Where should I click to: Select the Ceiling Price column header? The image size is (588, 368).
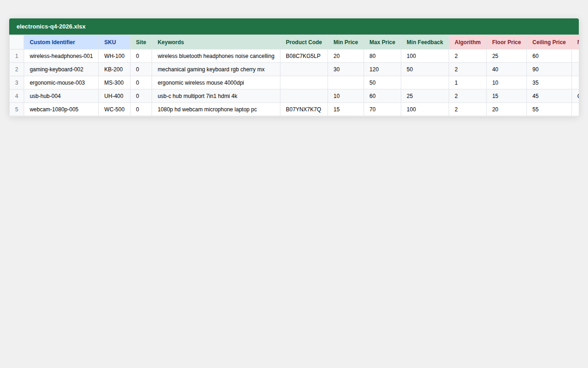tap(549, 42)
